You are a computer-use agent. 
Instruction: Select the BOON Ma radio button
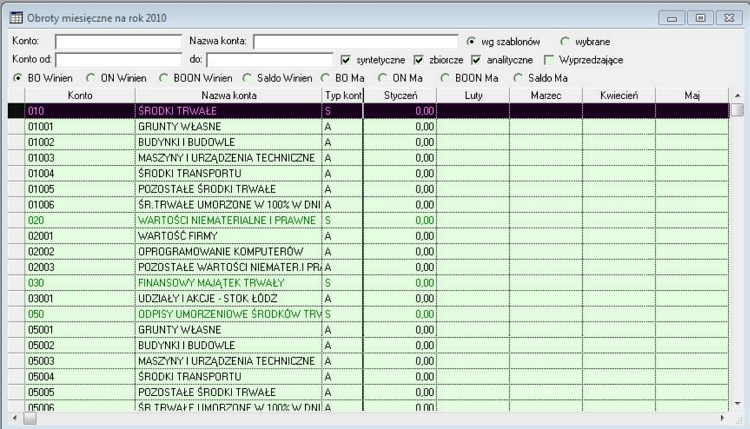445,78
